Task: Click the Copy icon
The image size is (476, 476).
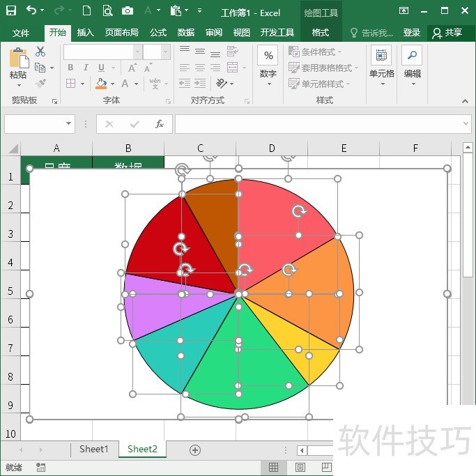Action: pos(40,68)
